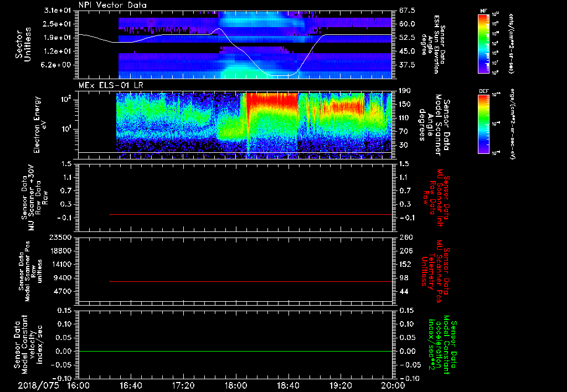Select the 'MEx ELS-01 LR' panel title

[x=110, y=85]
